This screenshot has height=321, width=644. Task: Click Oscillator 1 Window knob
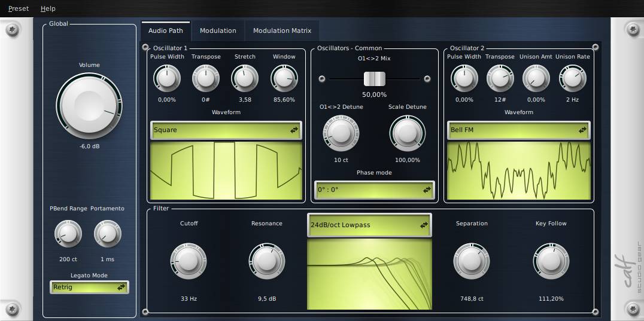[x=284, y=78]
